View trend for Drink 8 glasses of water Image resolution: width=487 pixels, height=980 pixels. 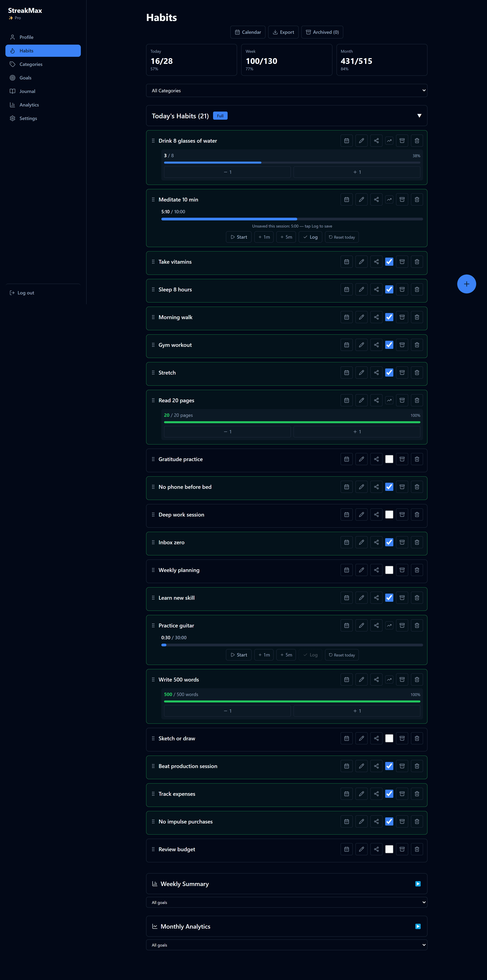(x=389, y=141)
